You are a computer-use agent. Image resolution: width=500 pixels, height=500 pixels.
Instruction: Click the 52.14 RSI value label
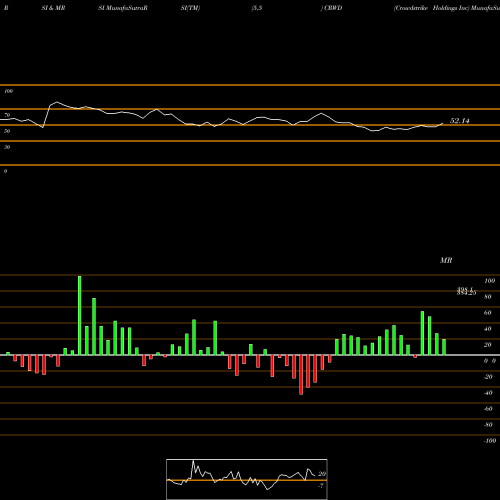click(x=459, y=121)
